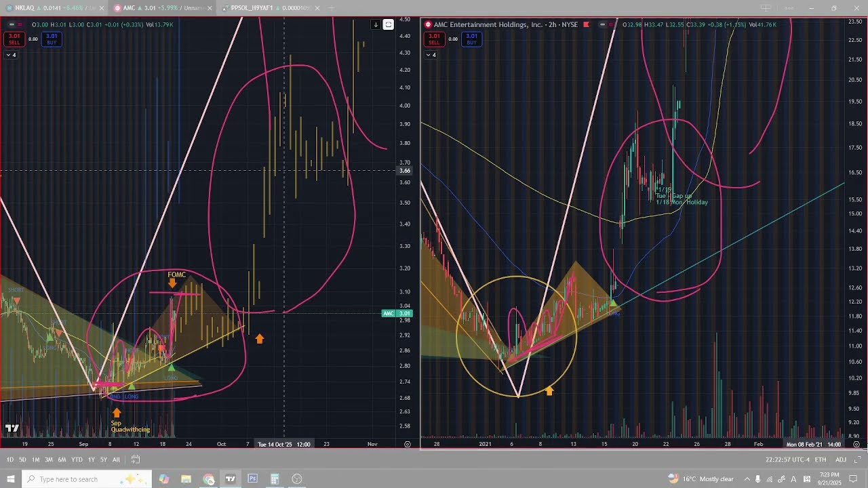Close the PPSOL_H9YAF1 tab

(317, 8)
